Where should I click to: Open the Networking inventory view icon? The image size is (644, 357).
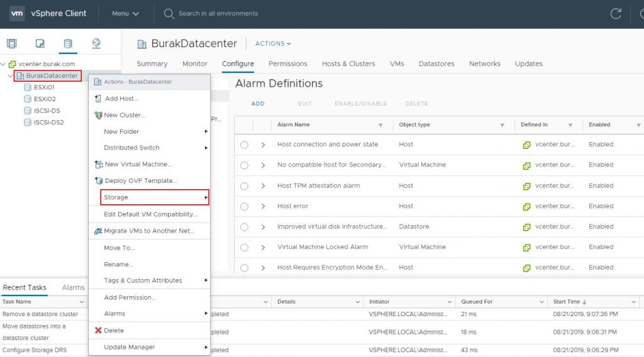coord(96,43)
